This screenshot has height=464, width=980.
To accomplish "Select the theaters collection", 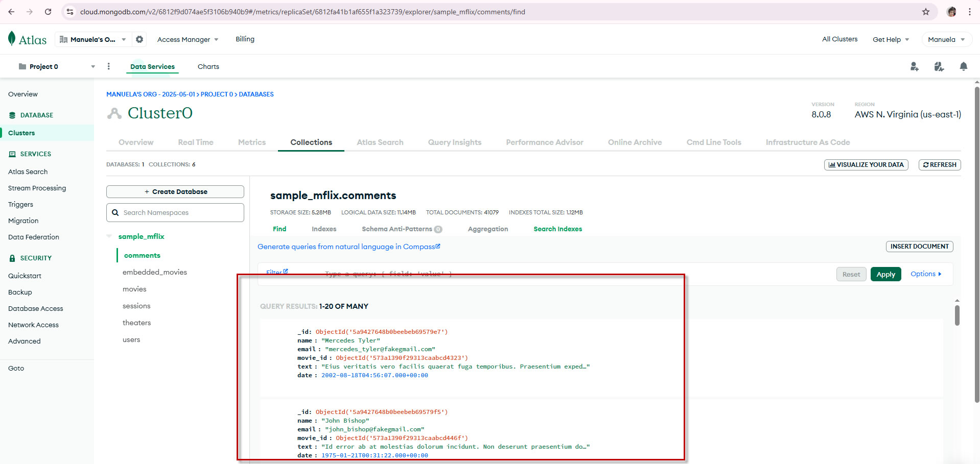I will click(x=136, y=323).
